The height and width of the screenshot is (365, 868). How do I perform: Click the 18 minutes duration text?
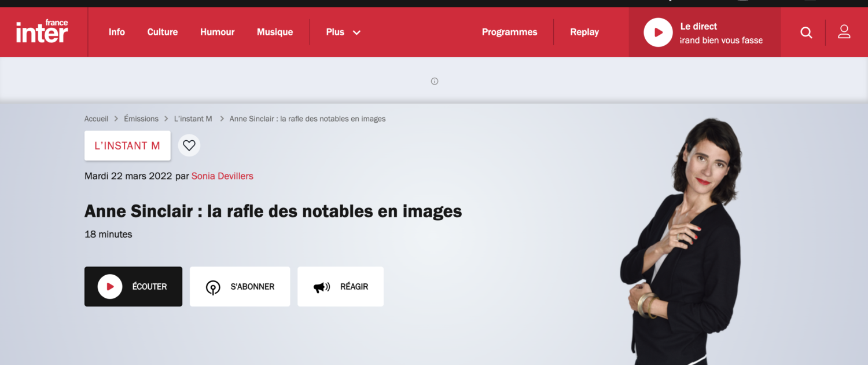[x=108, y=235]
